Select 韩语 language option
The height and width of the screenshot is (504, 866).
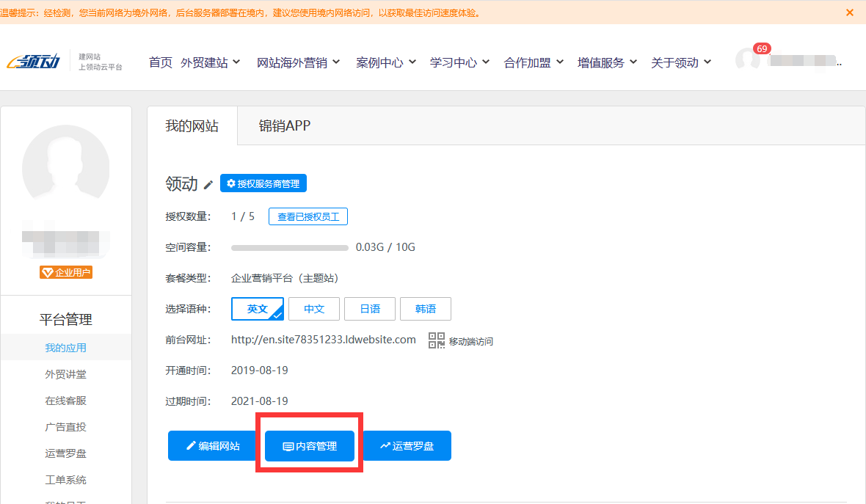[x=426, y=309]
